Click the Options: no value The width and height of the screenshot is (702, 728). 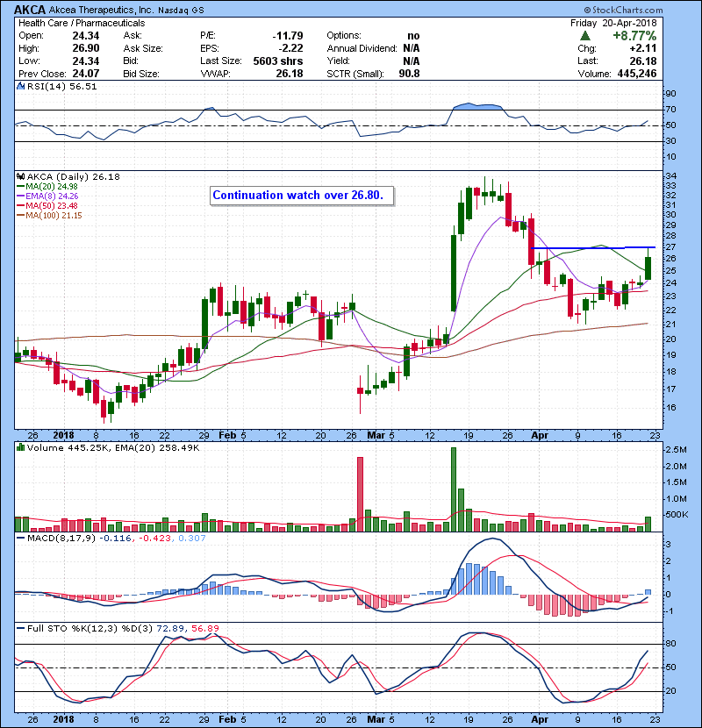tap(413, 36)
